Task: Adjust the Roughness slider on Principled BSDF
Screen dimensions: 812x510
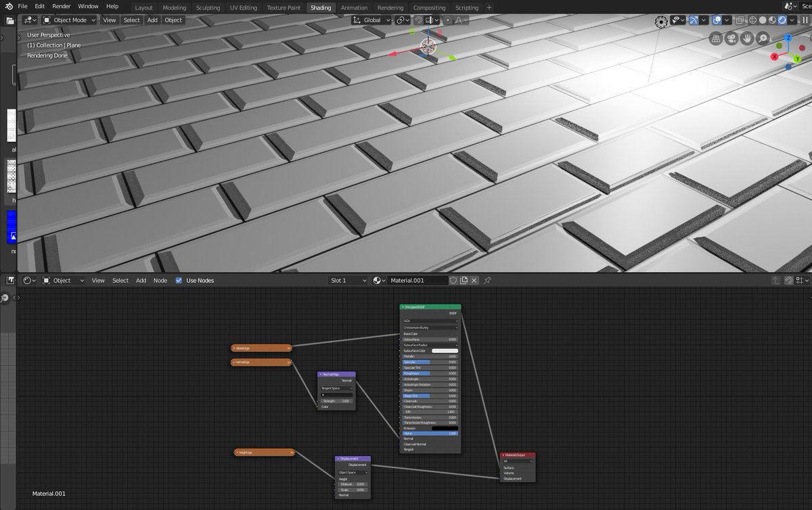Action: tap(430, 373)
